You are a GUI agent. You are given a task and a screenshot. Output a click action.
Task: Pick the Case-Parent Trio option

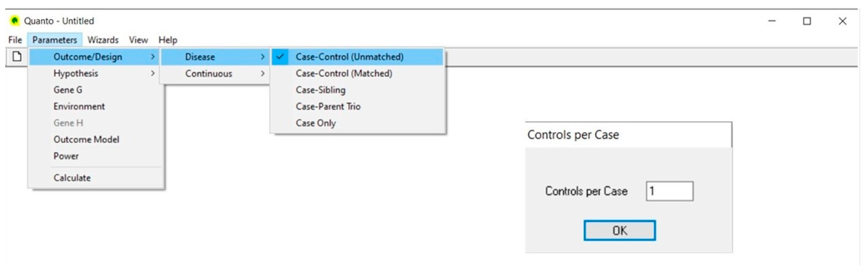pyautogui.click(x=328, y=106)
